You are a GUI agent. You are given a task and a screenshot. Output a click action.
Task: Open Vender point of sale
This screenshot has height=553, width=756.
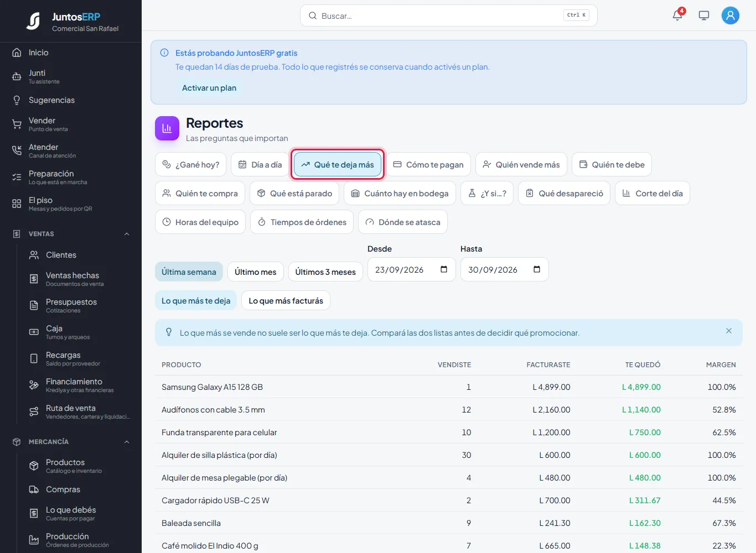[71, 124]
